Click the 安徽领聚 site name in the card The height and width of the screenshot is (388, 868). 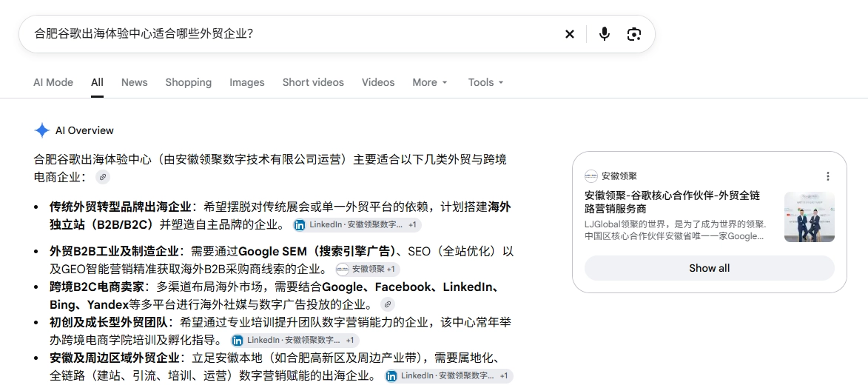click(x=619, y=176)
